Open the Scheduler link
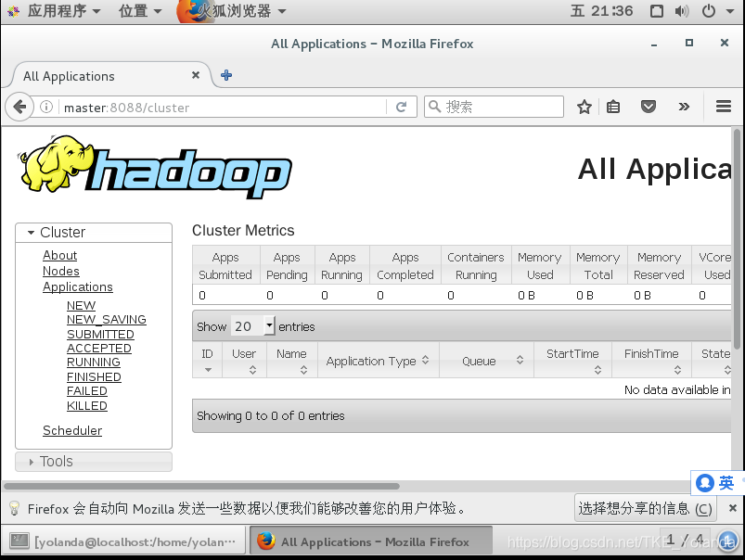 72,430
